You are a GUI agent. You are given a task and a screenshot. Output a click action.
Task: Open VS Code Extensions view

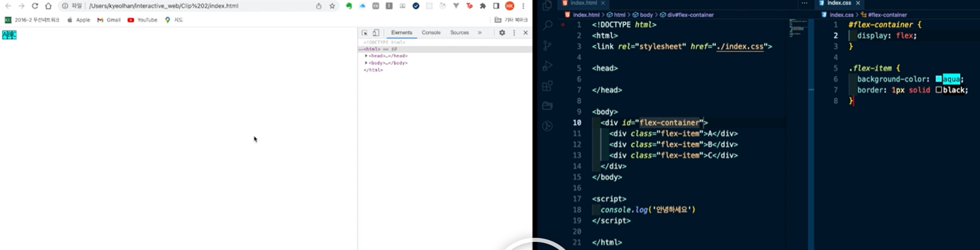click(548, 86)
